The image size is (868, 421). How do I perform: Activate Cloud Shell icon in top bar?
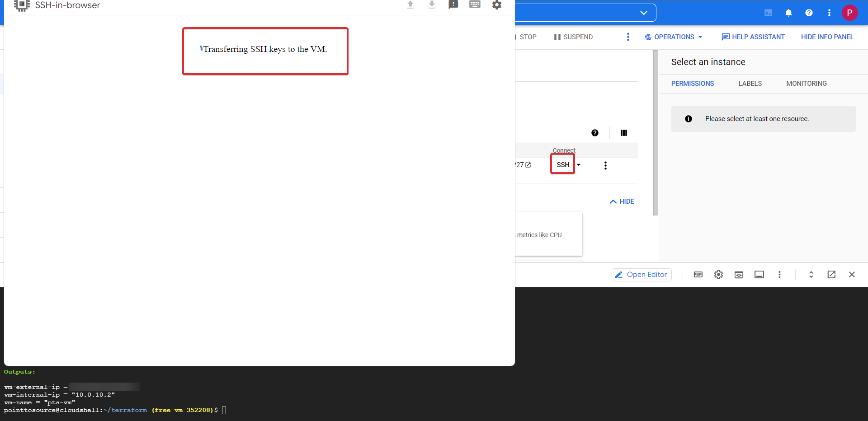coord(768,13)
